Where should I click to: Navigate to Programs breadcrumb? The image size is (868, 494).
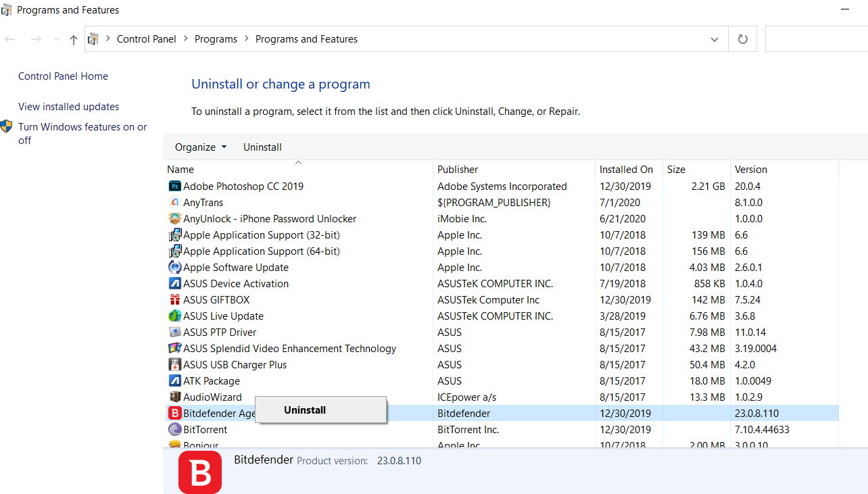tap(216, 39)
